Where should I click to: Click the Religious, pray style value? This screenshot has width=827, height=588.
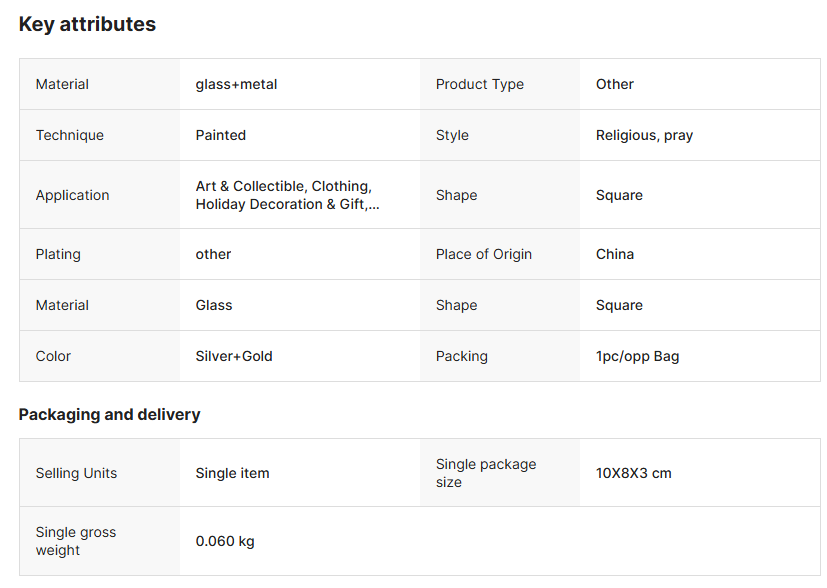click(644, 135)
